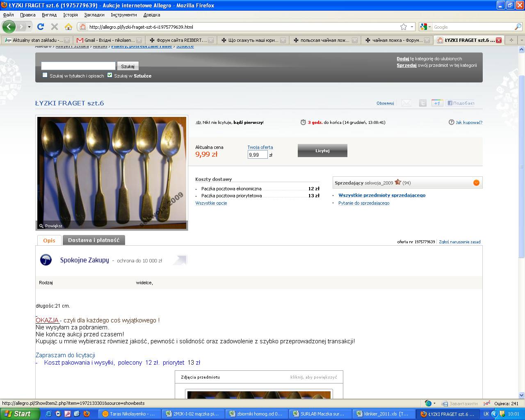Click the Powiększ magnifier under the photo
The image size is (525, 420).
click(41, 226)
